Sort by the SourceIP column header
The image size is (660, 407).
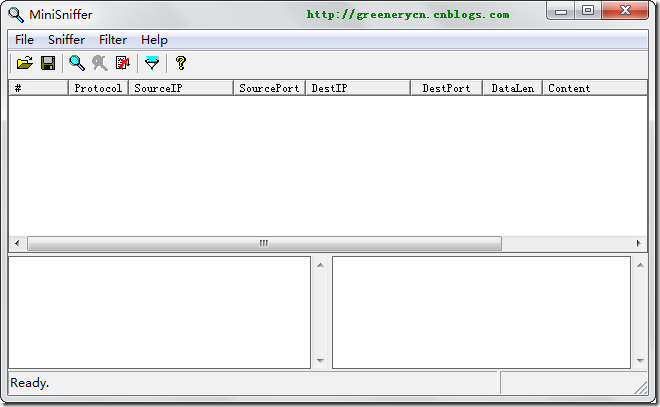(181, 88)
